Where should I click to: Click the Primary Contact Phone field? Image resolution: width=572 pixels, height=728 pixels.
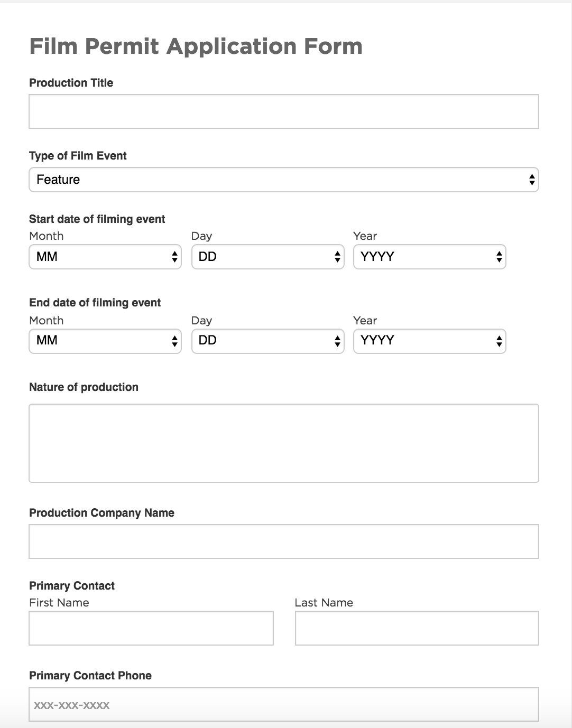[x=284, y=704]
